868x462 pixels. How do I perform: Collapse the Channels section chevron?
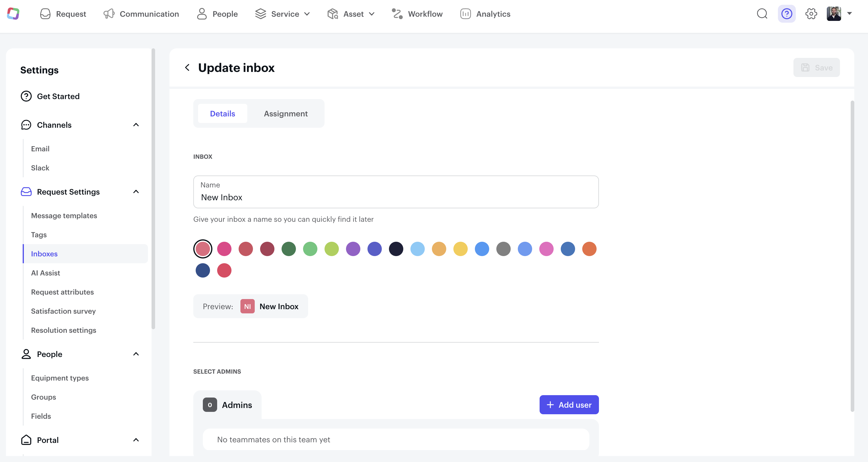pos(136,125)
